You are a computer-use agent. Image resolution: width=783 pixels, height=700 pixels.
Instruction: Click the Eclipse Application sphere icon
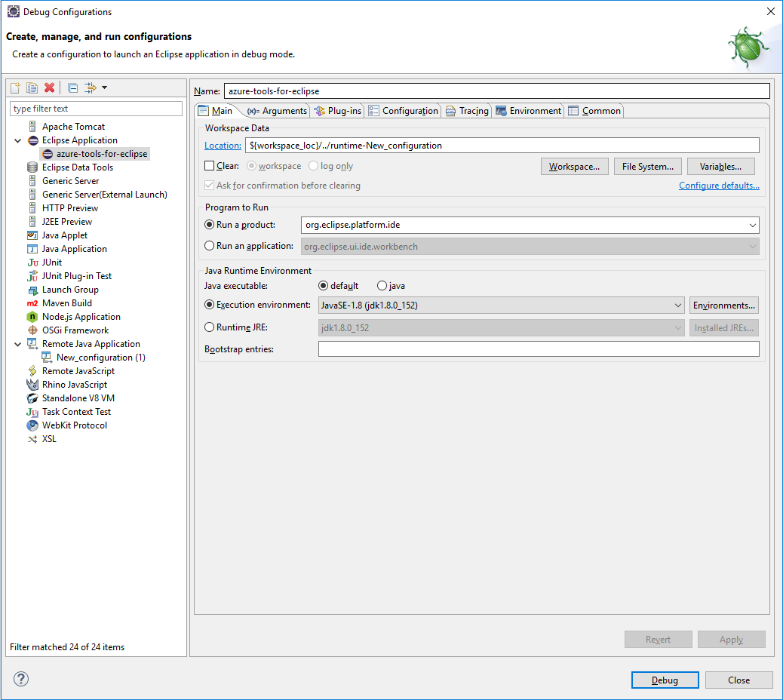pos(33,140)
